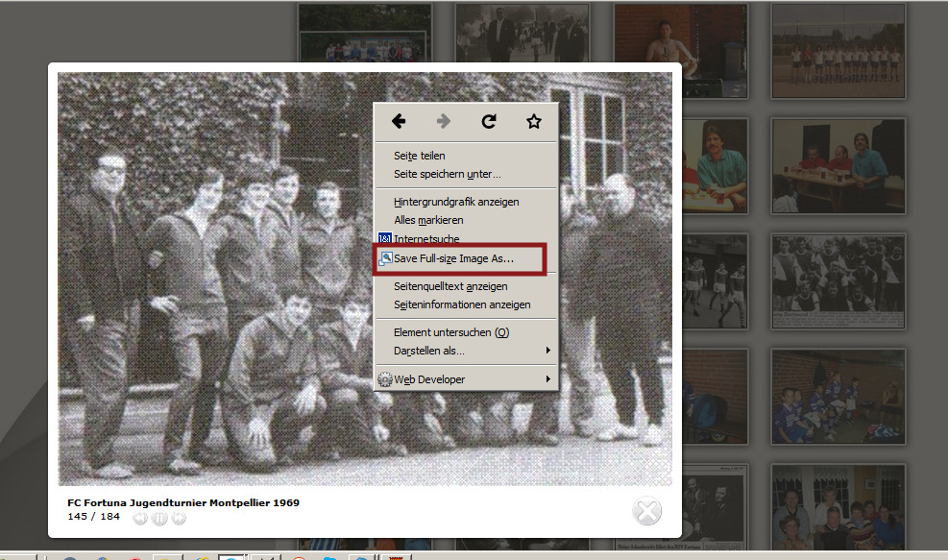The height and width of the screenshot is (560, 948).
Task: Open thumbnail of kids in blue jerseys
Action: pyautogui.click(x=838, y=396)
